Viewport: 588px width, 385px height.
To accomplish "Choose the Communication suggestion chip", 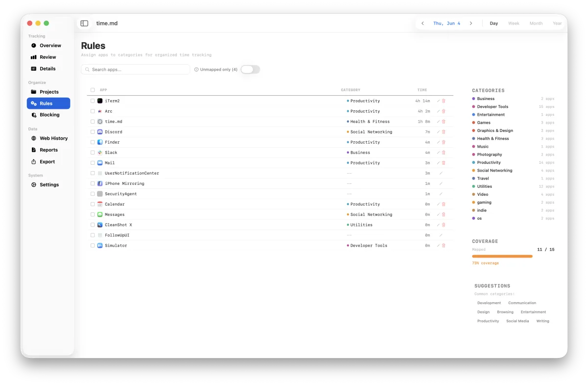I will coord(522,303).
